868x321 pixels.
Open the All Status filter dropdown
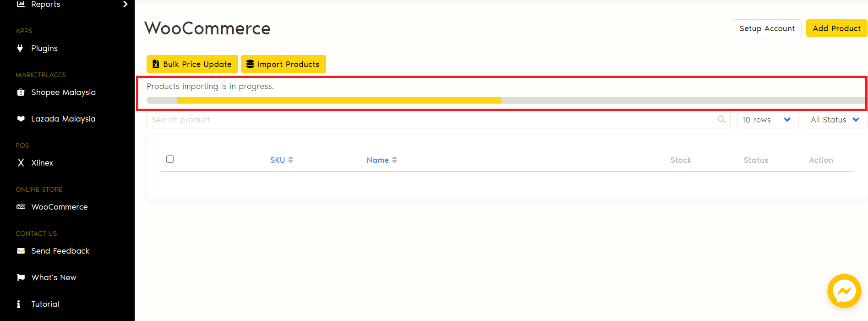pyautogui.click(x=835, y=120)
